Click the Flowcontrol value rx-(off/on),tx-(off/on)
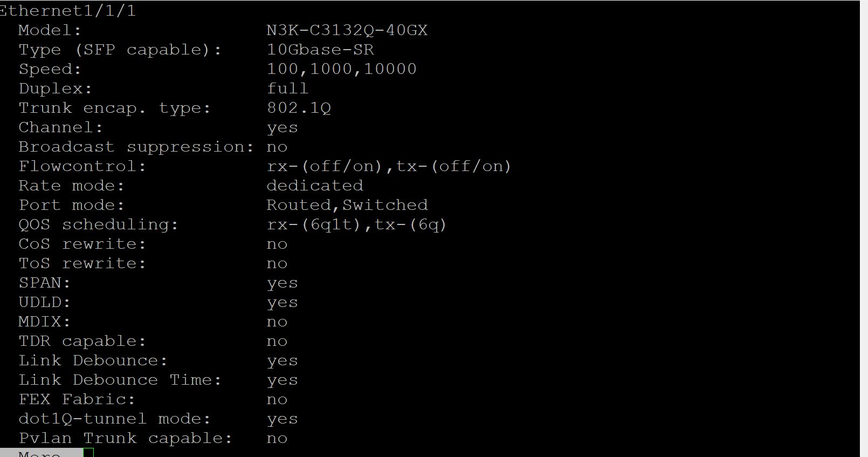The image size is (868, 457). (x=389, y=166)
